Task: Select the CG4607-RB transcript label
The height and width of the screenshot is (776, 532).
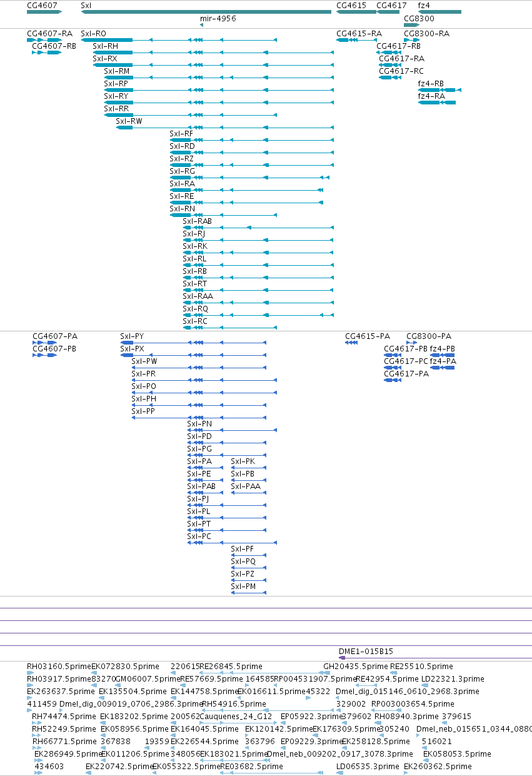Action: pos(54,46)
